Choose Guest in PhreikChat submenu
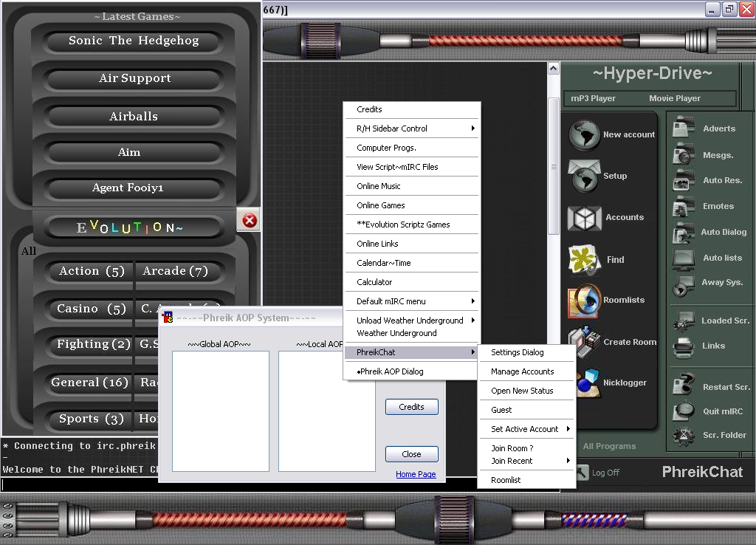Image resolution: width=756 pixels, height=545 pixels. [526, 410]
